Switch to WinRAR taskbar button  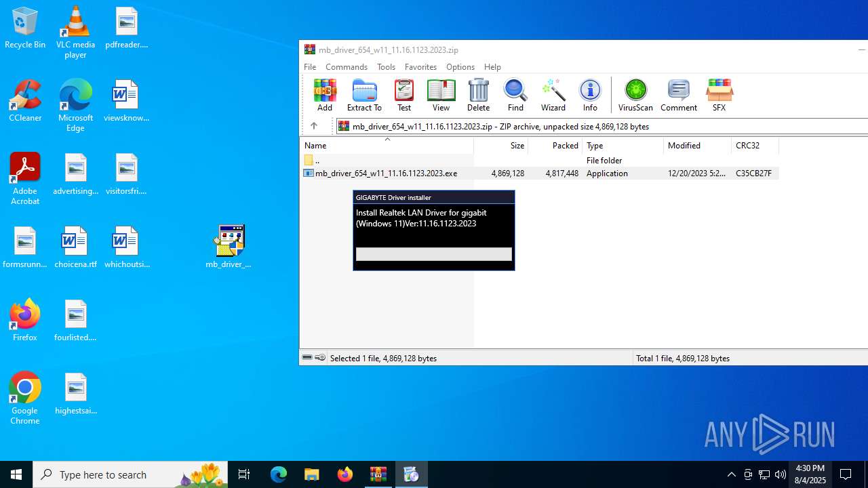click(x=378, y=474)
